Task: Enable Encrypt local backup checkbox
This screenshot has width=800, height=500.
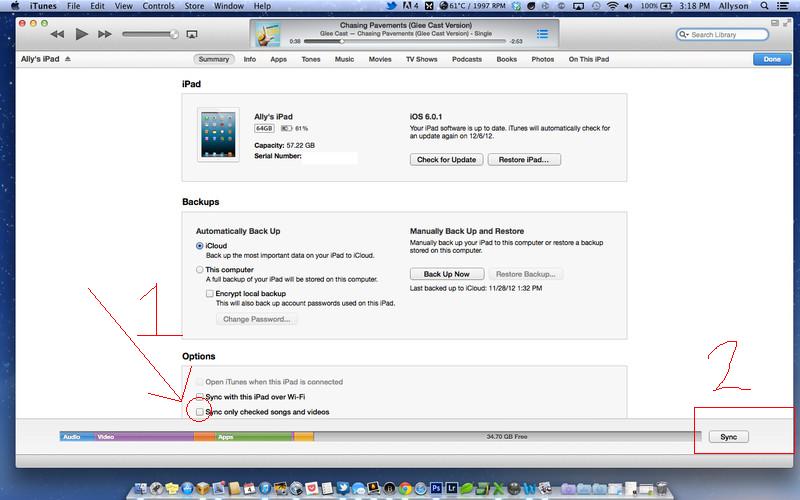Action: point(209,293)
